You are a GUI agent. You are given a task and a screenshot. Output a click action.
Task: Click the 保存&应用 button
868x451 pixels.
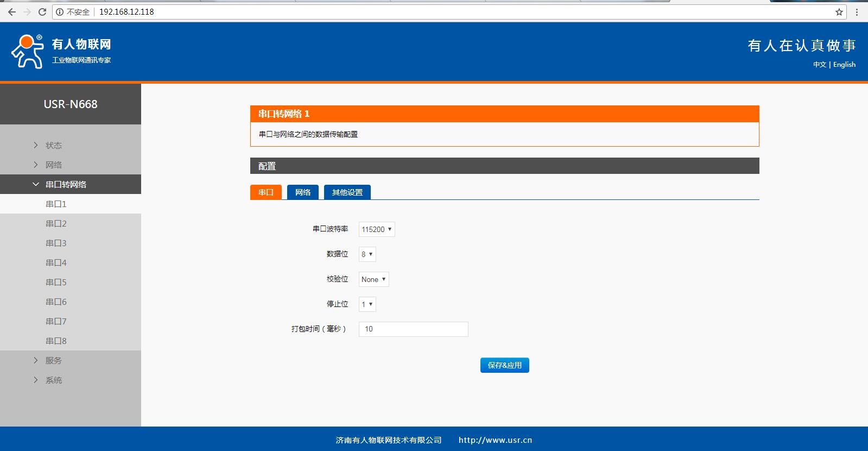(504, 365)
